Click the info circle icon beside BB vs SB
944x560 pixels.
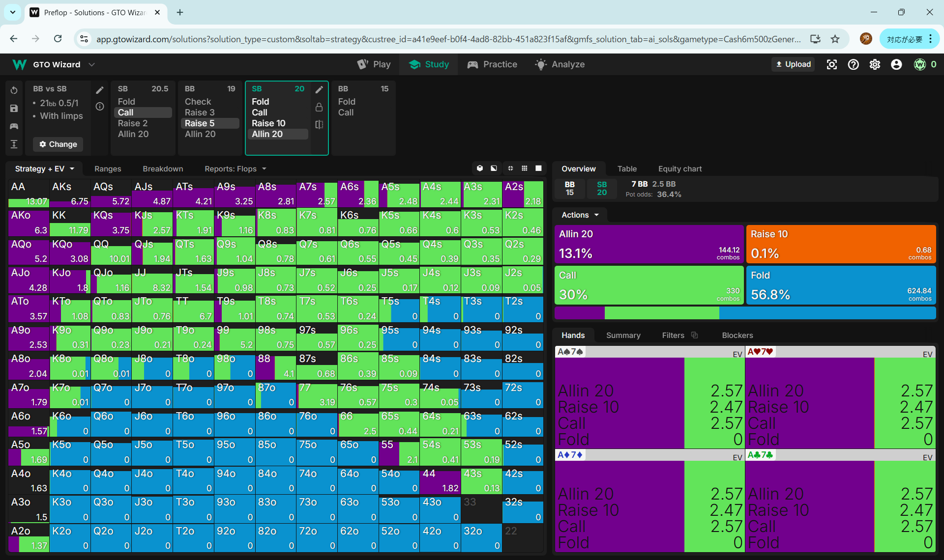coord(100,107)
